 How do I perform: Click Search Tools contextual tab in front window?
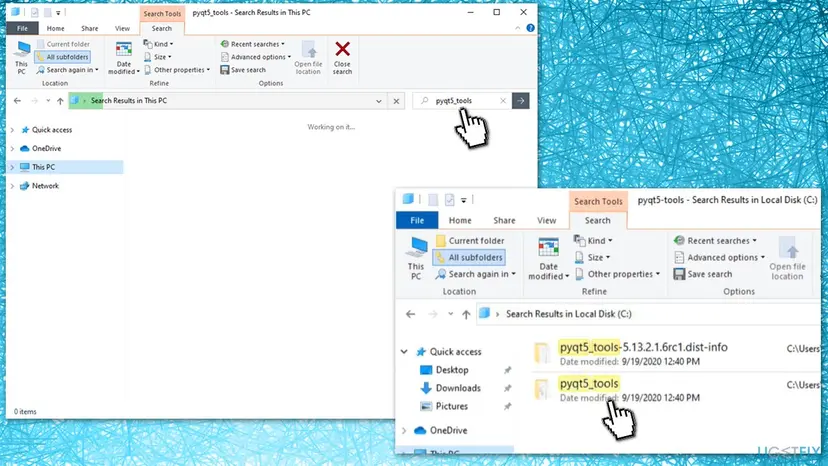(x=598, y=201)
